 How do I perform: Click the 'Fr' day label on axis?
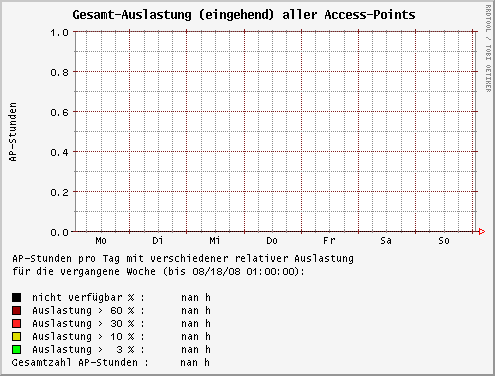pos(329,241)
